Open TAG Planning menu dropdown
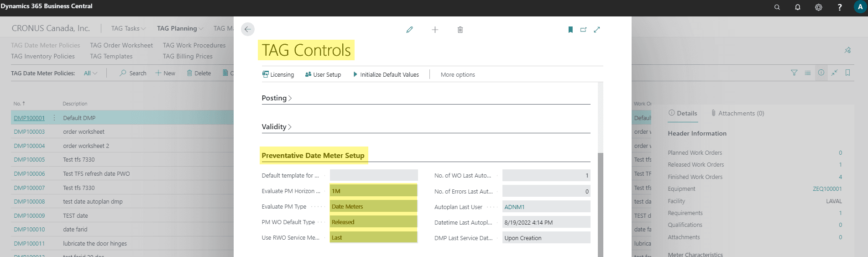The height and width of the screenshot is (257, 868). click(180, 28)
